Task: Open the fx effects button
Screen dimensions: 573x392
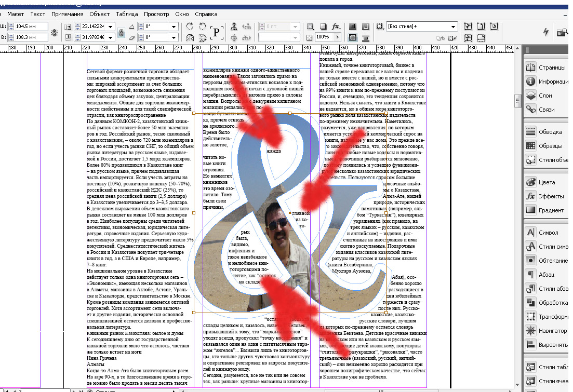Action: point(336,26)
